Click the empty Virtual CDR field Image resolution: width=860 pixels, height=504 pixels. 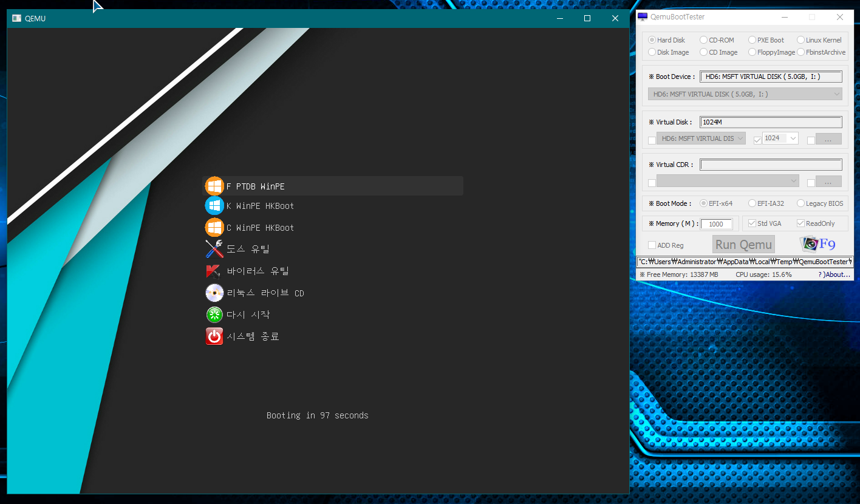point(771,165)
